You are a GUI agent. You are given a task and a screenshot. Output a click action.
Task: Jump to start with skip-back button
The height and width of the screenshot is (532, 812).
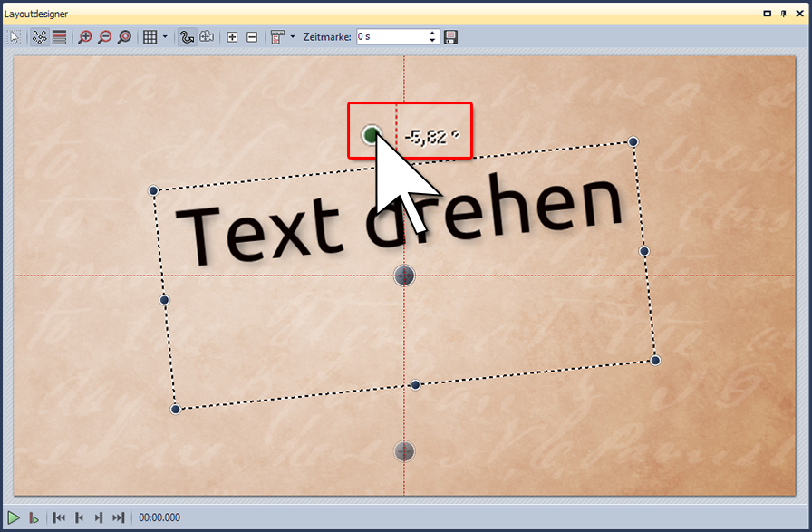(x=59, y=517)
